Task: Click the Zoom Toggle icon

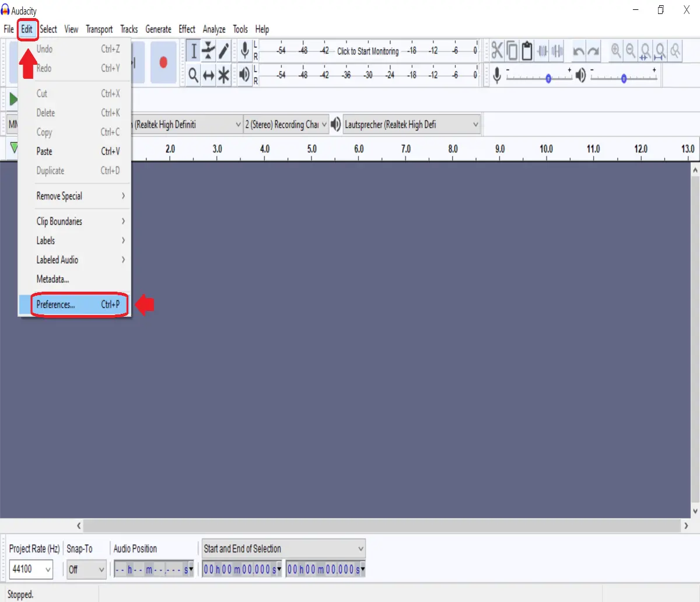Action: [x=675, y=51]
